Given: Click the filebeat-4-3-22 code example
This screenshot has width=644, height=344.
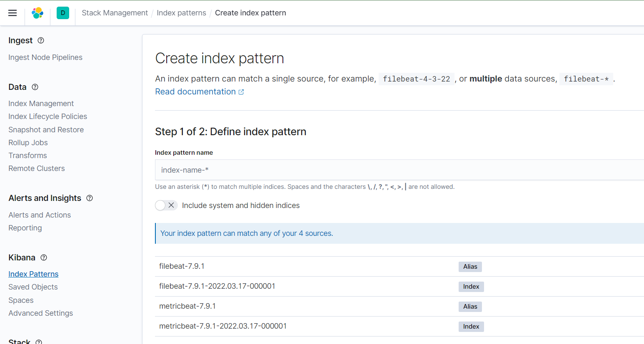Looking at the screenshot, I should coord(417,79).
